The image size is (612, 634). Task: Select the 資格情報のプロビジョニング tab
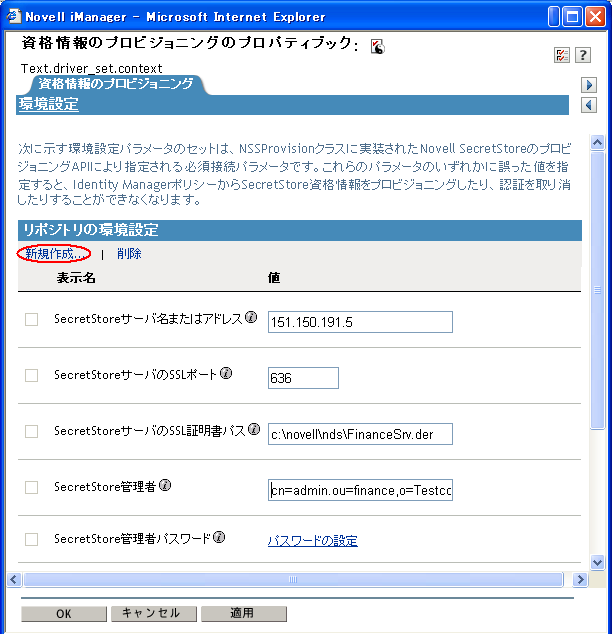pyautogui.click(x=116, y=84)
